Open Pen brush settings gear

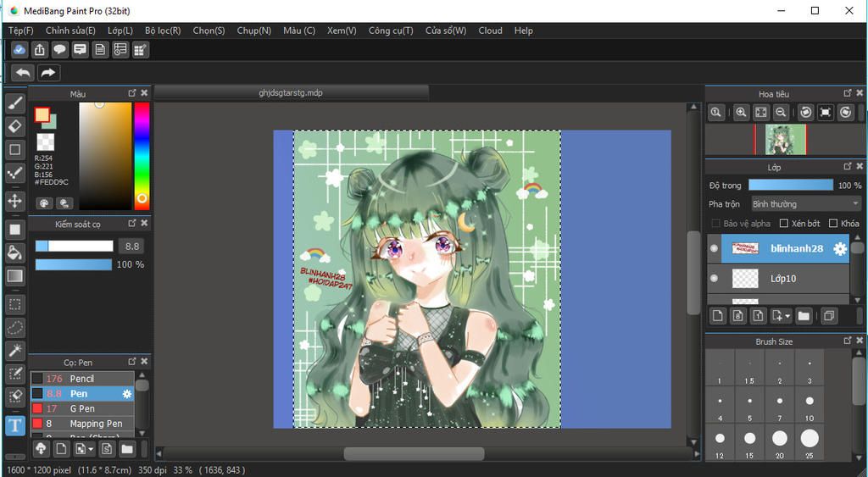[127, 394]
